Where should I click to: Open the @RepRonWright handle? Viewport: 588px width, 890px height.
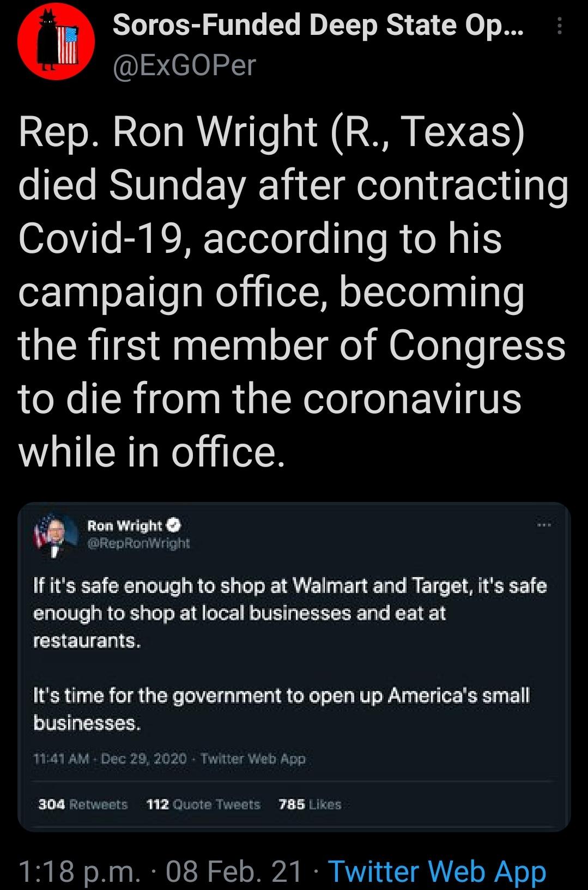[138, 543]
